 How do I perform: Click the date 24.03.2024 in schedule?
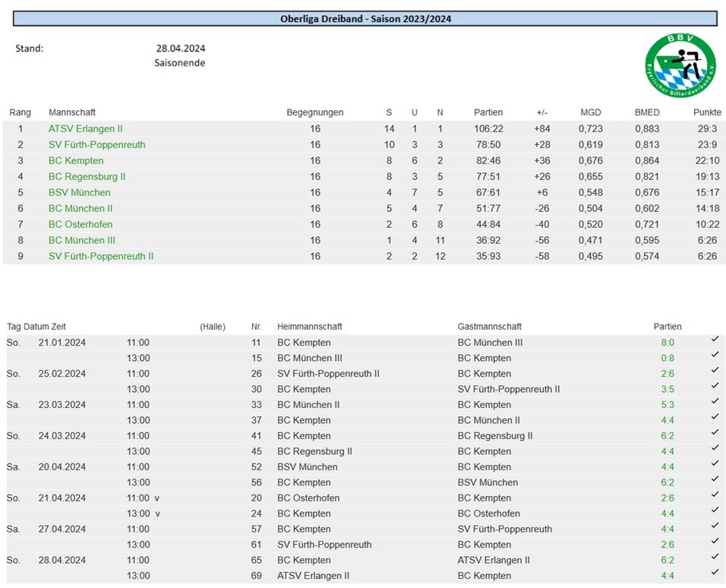[x=62, y=435]
